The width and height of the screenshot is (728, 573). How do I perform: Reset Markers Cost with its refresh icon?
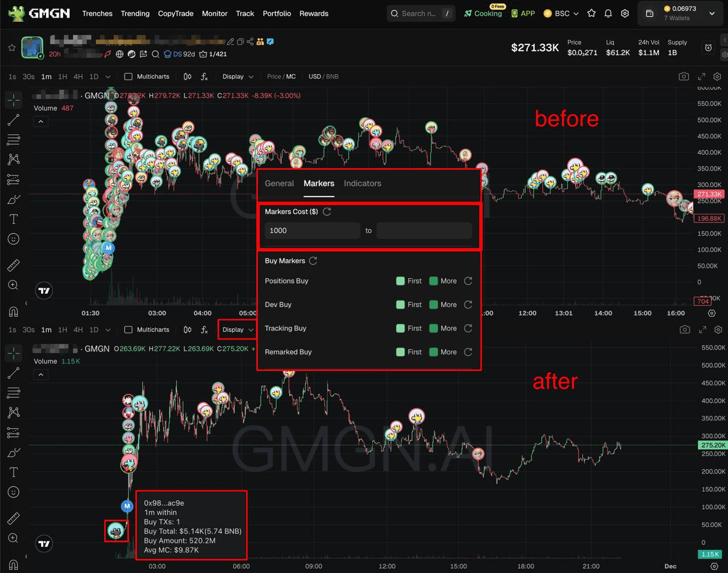(x=326, y=211)
